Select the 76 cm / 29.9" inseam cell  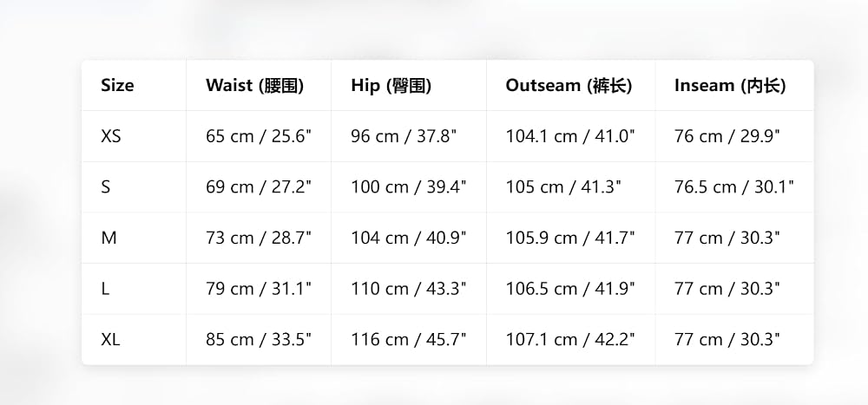coord(727,136)
